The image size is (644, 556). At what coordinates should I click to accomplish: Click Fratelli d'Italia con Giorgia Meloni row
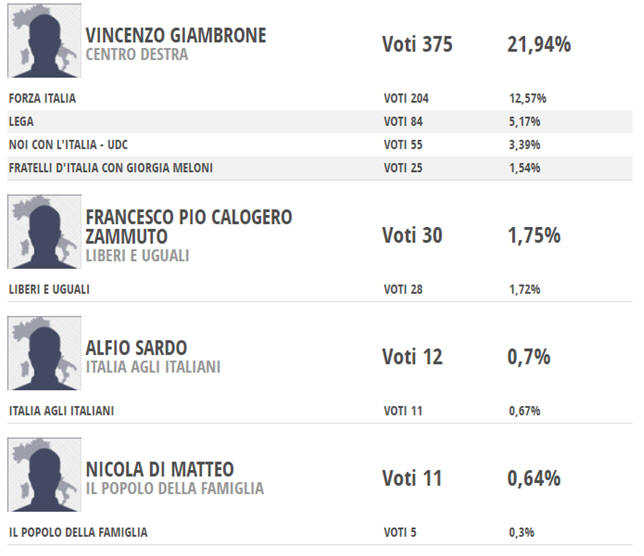click(x=320, y=168)
